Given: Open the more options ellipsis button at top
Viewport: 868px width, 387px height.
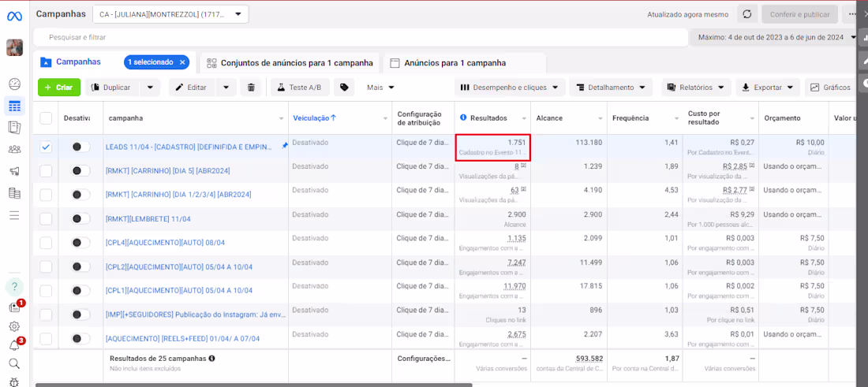Looking at the screenshot, I should point(853,14).
